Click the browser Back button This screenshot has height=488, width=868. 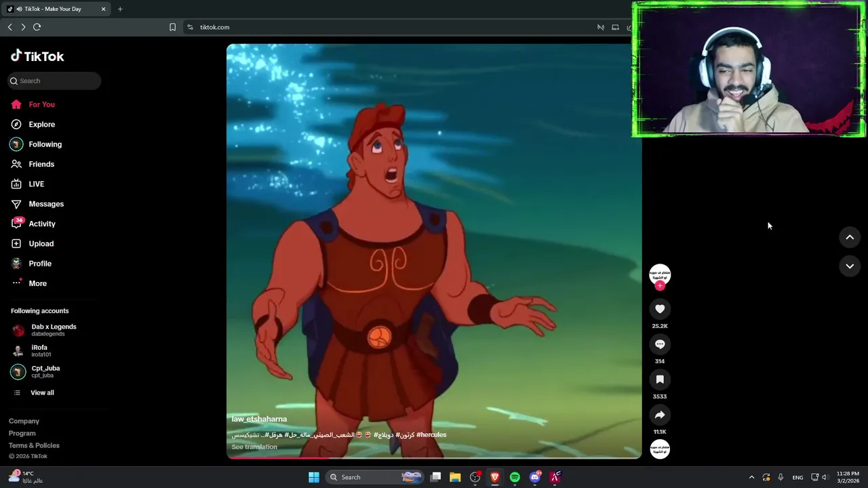point(9,27)
